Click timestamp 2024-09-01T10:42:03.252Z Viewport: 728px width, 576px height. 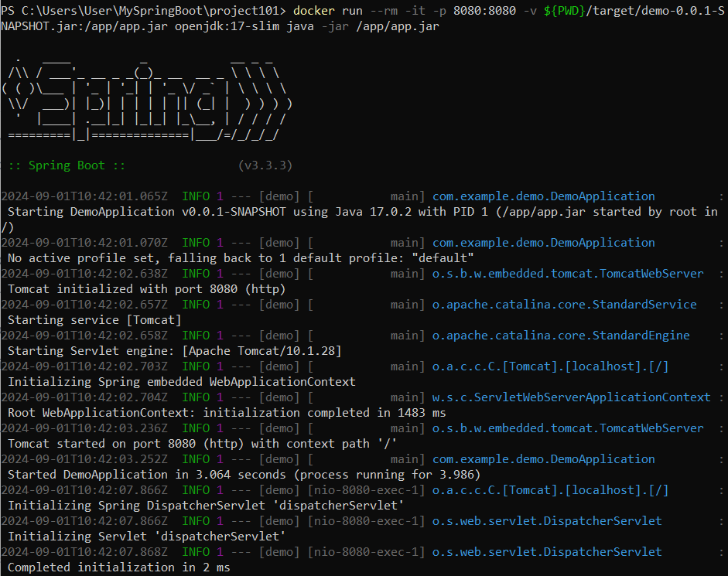84,459
